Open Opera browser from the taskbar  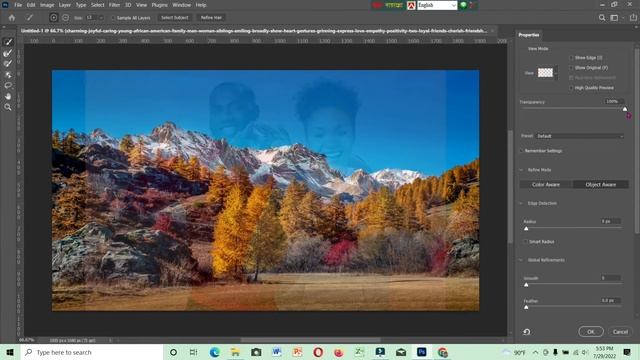[x=318, y=352]
